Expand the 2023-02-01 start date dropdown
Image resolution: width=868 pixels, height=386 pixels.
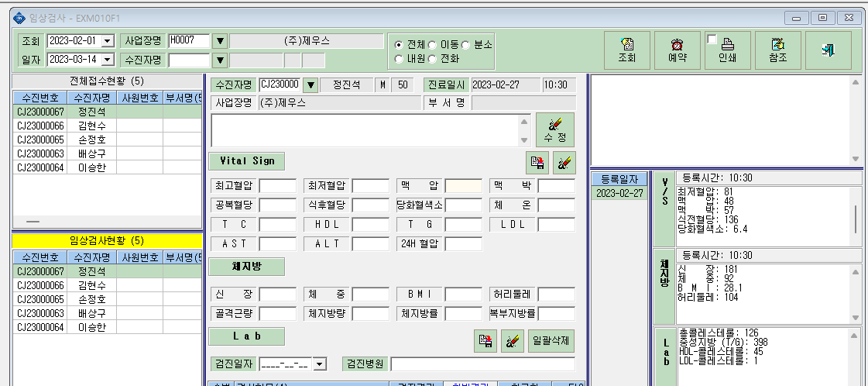108,41
